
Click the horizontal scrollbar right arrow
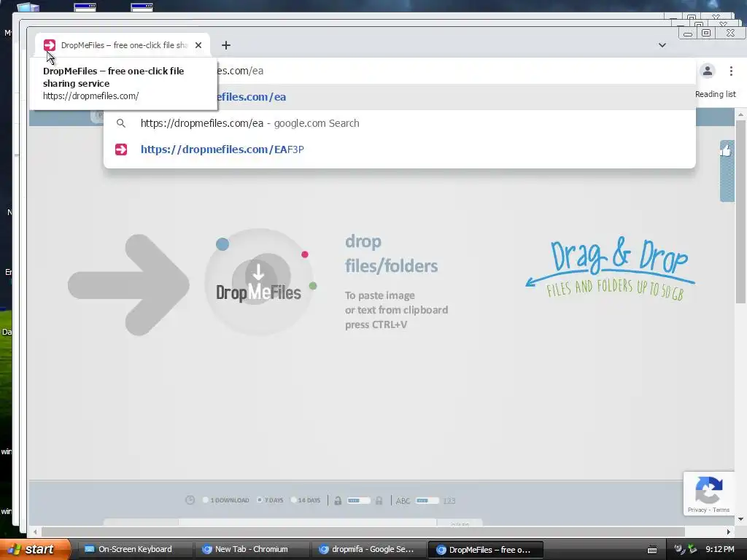coord(729,532)
